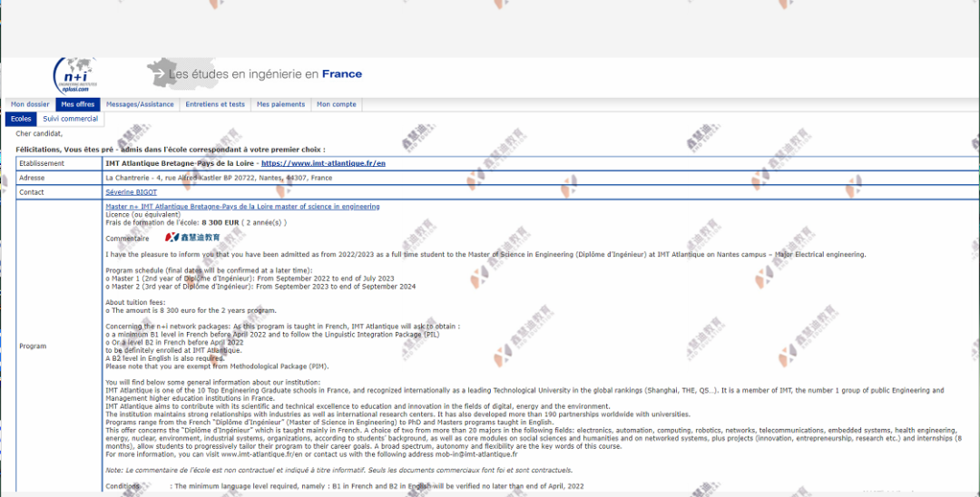This screenshot has width=980, height=497.
Task: Click the La Chantrerie address text
Action: click(219, 178)
